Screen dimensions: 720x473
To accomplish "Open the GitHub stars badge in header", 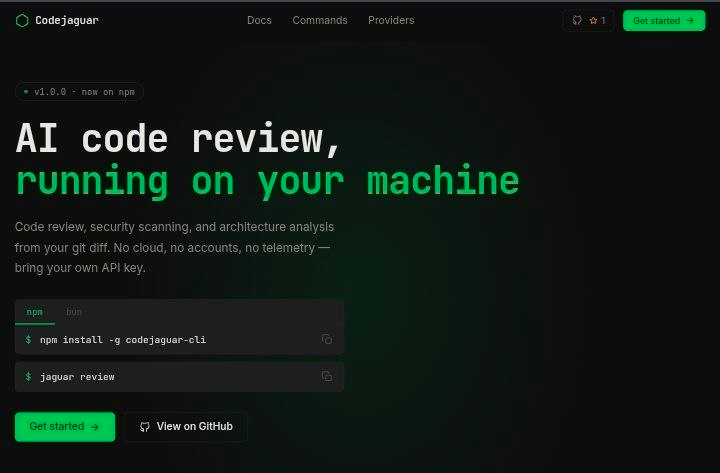I will 589,21.
